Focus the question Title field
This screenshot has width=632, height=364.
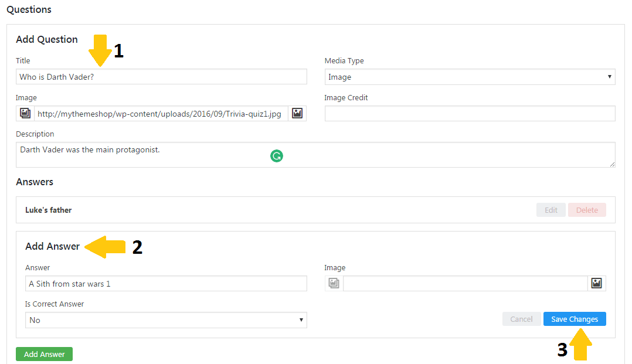point(161,77)
